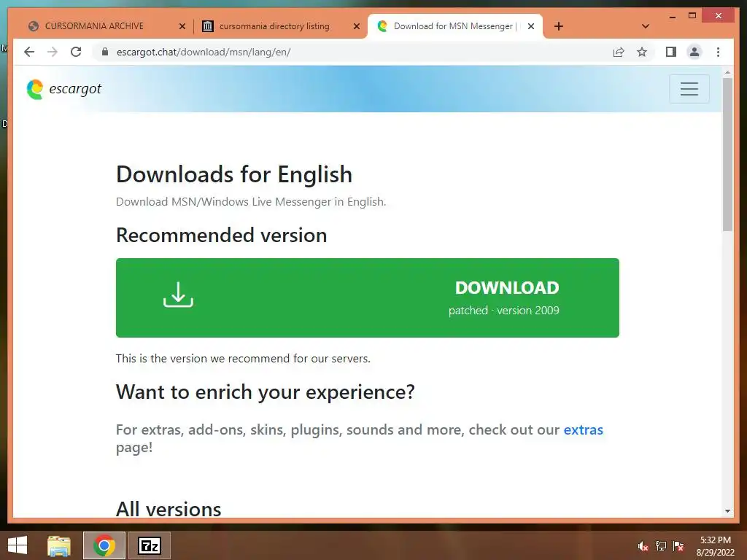
Task: Click the scrollbar down arrow
Action: [727, 511]
